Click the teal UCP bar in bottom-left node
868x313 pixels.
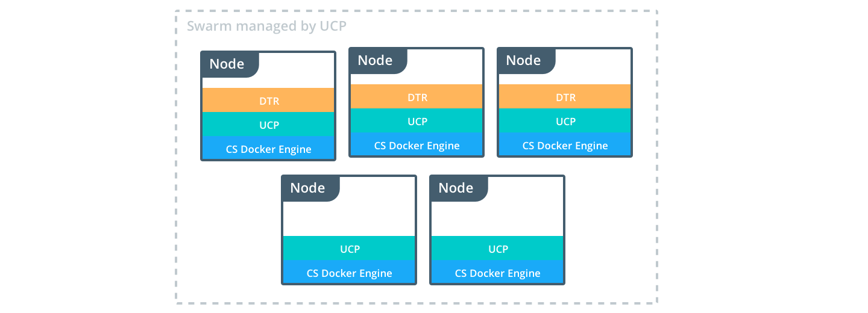pos(349,249)
